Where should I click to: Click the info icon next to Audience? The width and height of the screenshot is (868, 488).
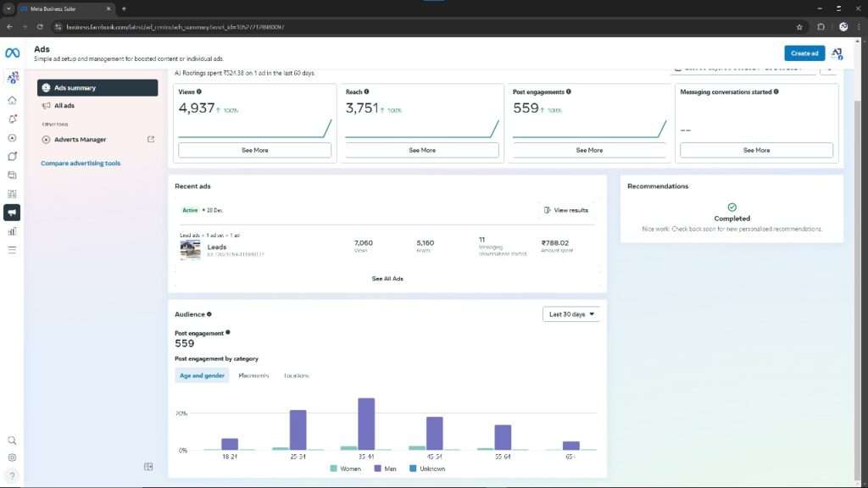(x=209, y=314)
